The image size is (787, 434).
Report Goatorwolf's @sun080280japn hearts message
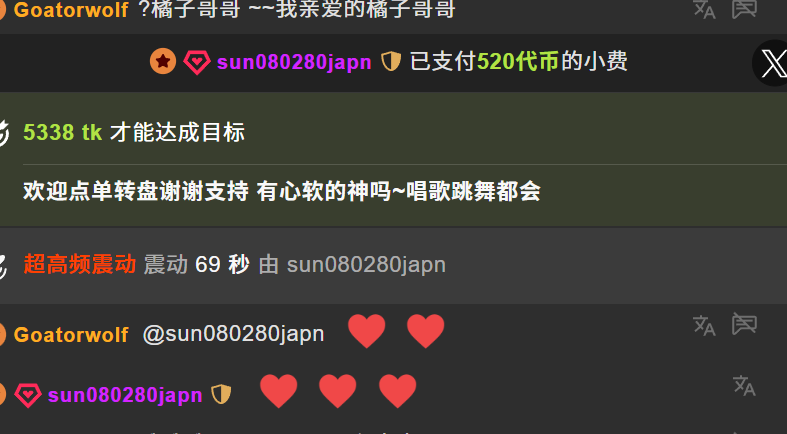(744, 324)
